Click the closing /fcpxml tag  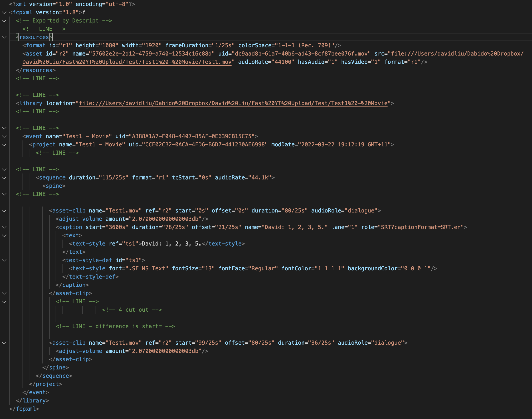click(x=24, y=409)
